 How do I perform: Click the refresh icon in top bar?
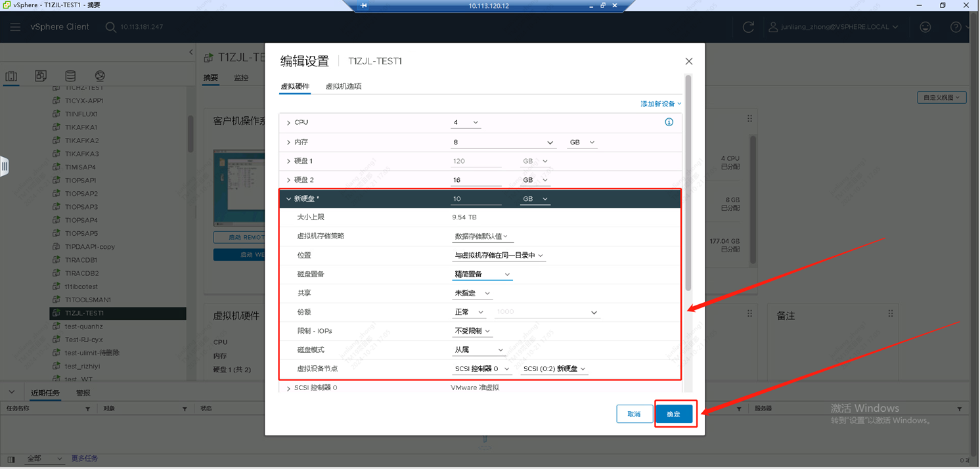pos(748,27)
